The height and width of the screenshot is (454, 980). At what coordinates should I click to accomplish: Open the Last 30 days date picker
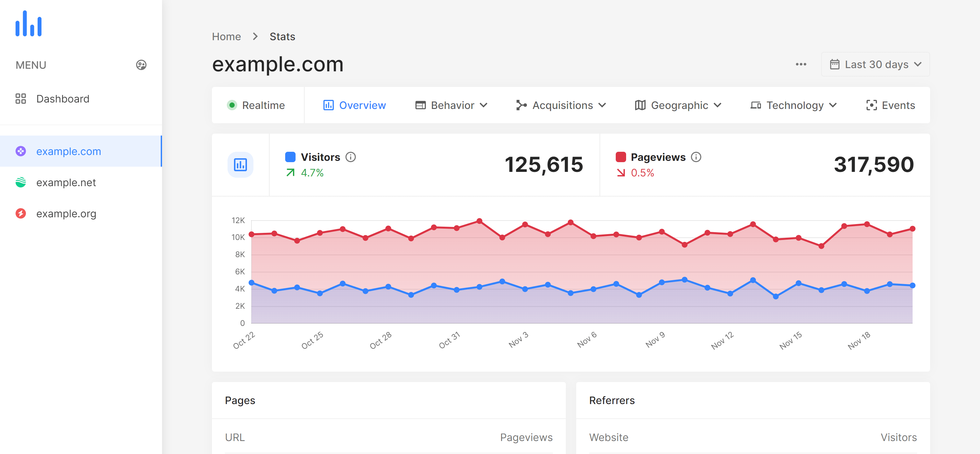coord(875,64)
